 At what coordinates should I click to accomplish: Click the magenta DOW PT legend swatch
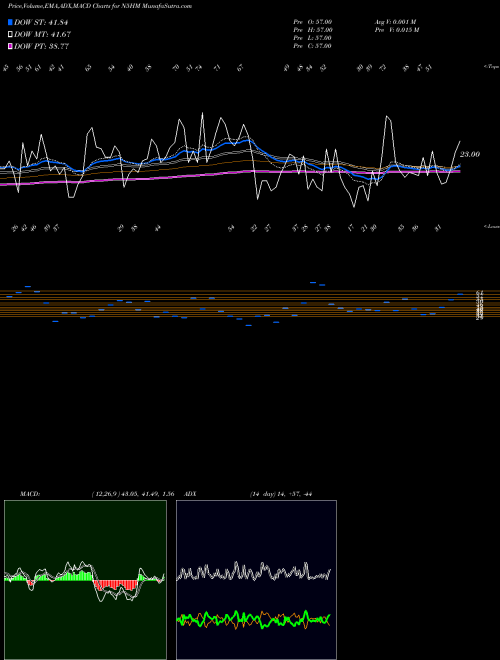pyautogui.click(x=10, y=46)
